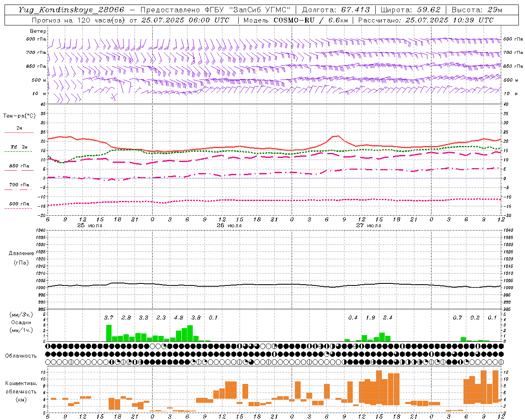Click the 25 июля date label
This screenshot has width=525, height=420.
click(x=90, y=226)
